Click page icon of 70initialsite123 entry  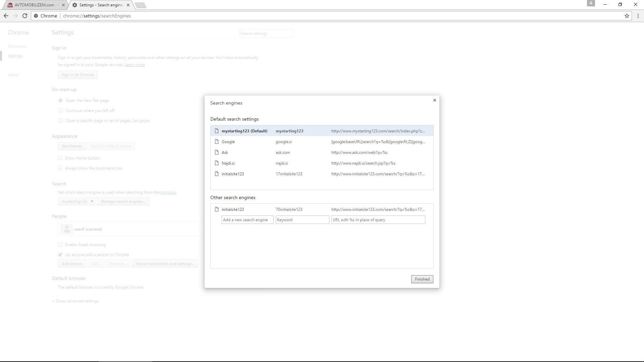pyautogui.click(x=217, y=209)
